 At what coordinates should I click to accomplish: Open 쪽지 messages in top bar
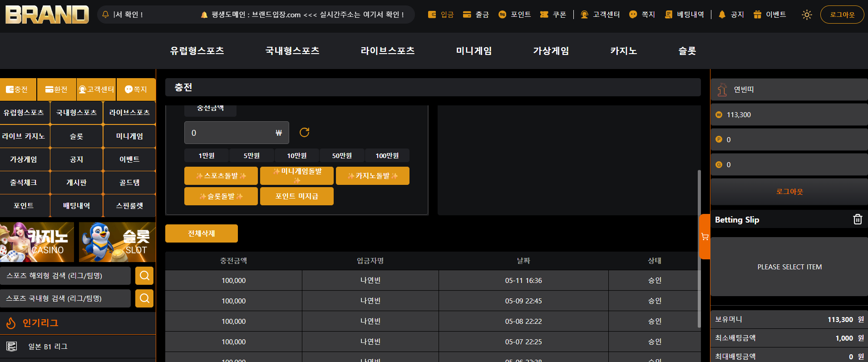642,15
